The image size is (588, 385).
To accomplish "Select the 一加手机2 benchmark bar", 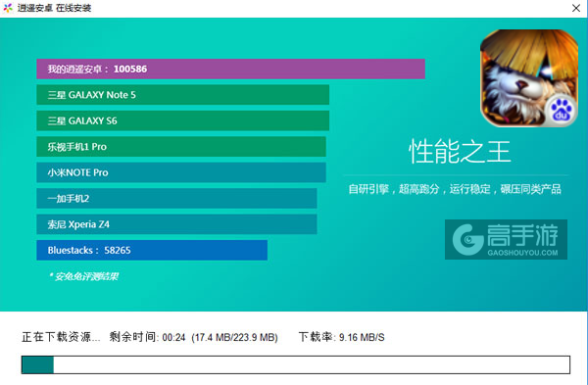I will click(176, 198).
